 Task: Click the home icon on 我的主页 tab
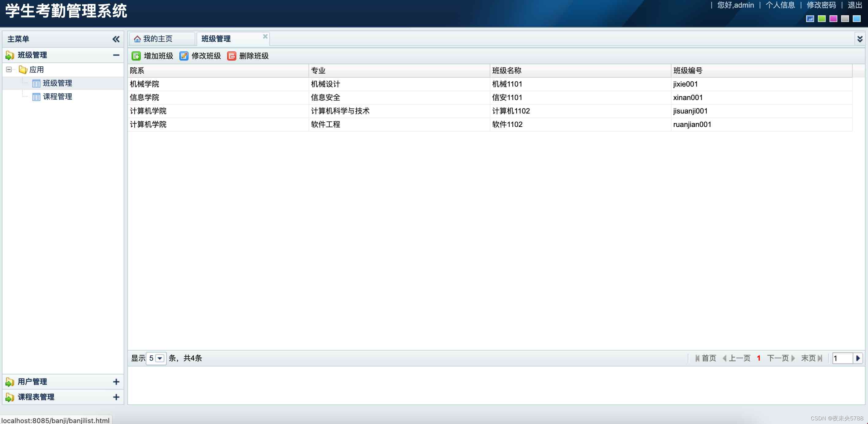137,39
